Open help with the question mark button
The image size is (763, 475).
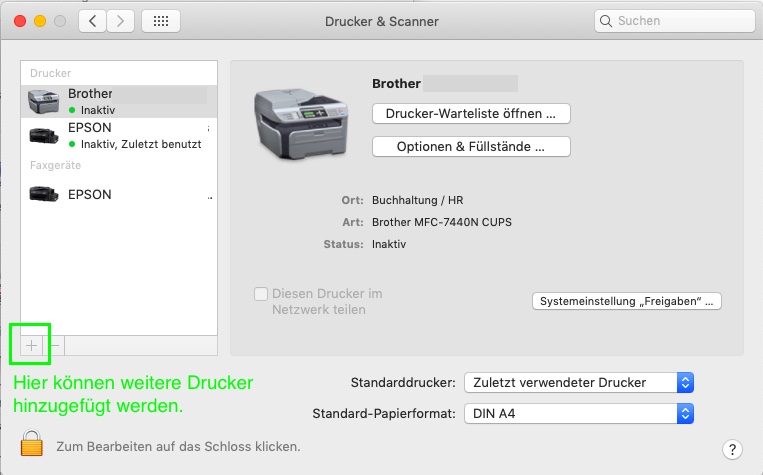731,449
